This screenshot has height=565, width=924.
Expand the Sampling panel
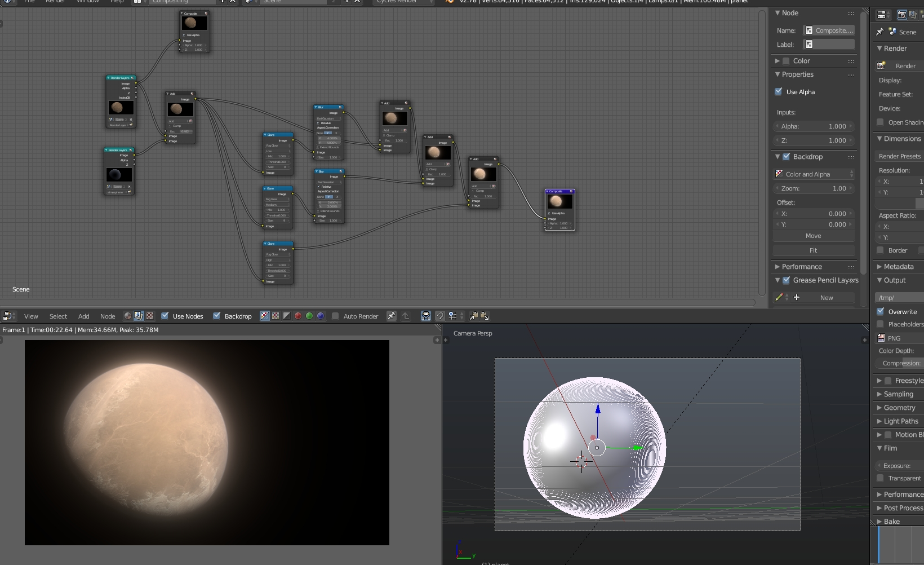pos(879,394)
